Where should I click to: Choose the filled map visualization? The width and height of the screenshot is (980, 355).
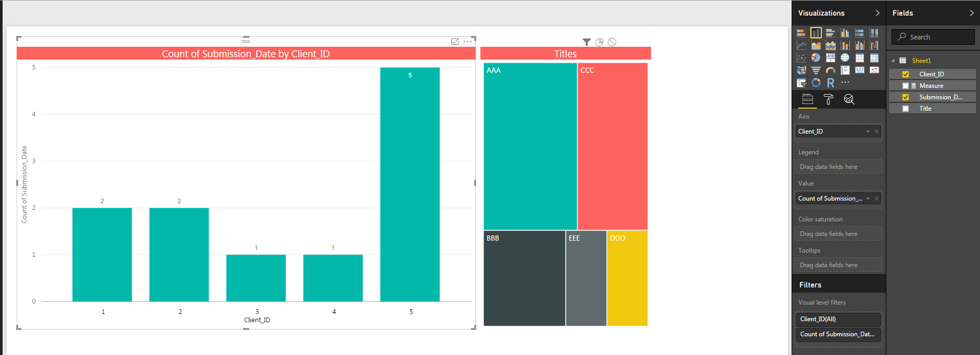(x=801, y=70)
